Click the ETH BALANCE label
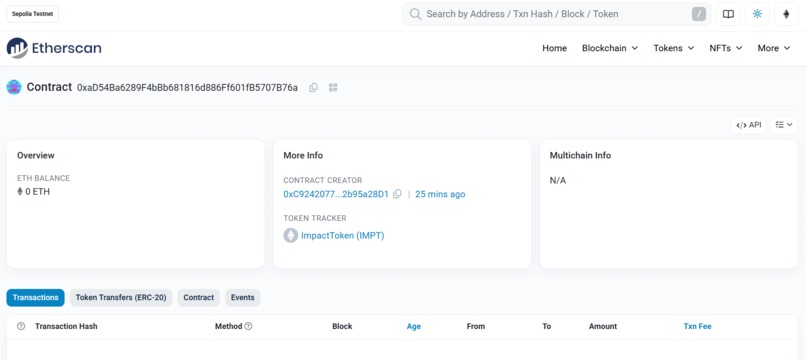The height and width of the screenshot is (360, 806). pyautogui.click(x=43, y=178)
